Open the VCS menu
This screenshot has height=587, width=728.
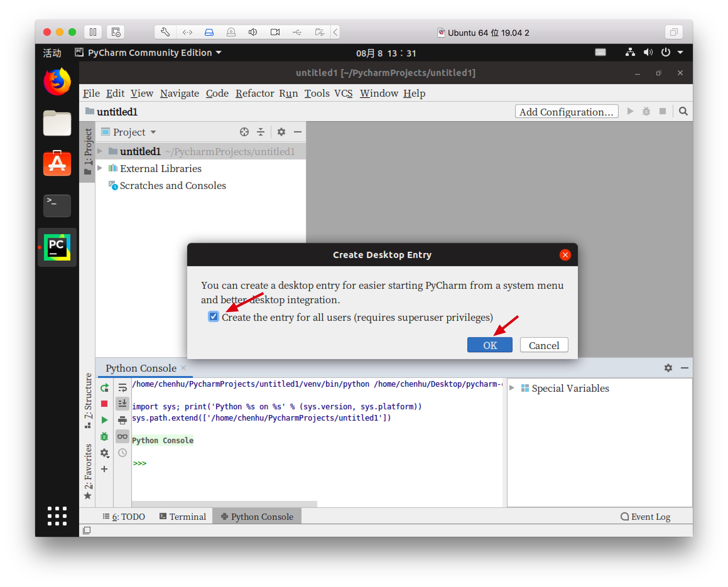tap(343, 93)
